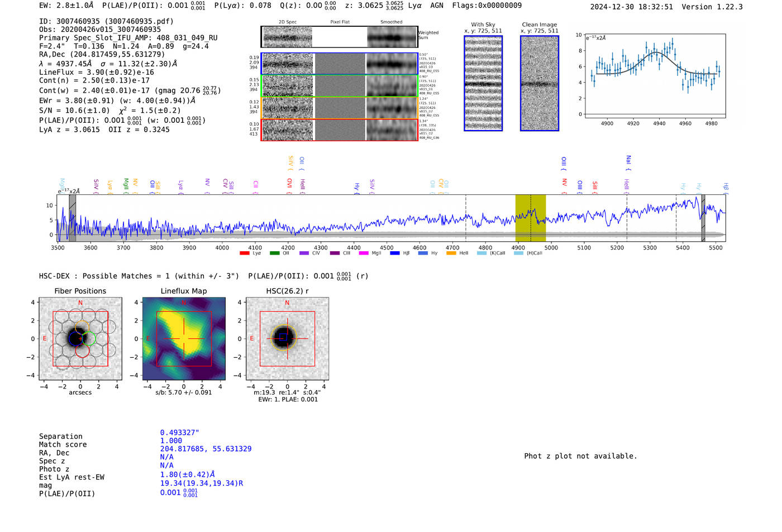Click the magenta MgII legend swatch
This screenshot has height=532, width=782.
pyautogui.click(x=363, y=253)
